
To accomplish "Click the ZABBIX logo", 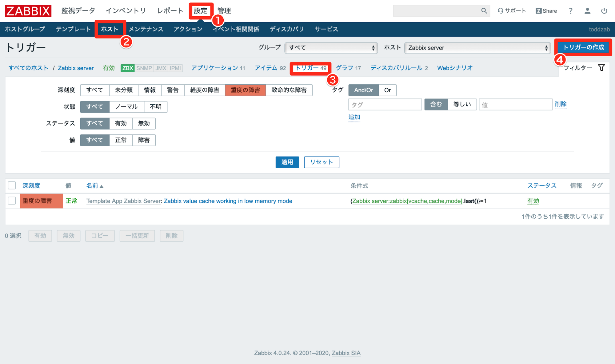I will point(28,11).
